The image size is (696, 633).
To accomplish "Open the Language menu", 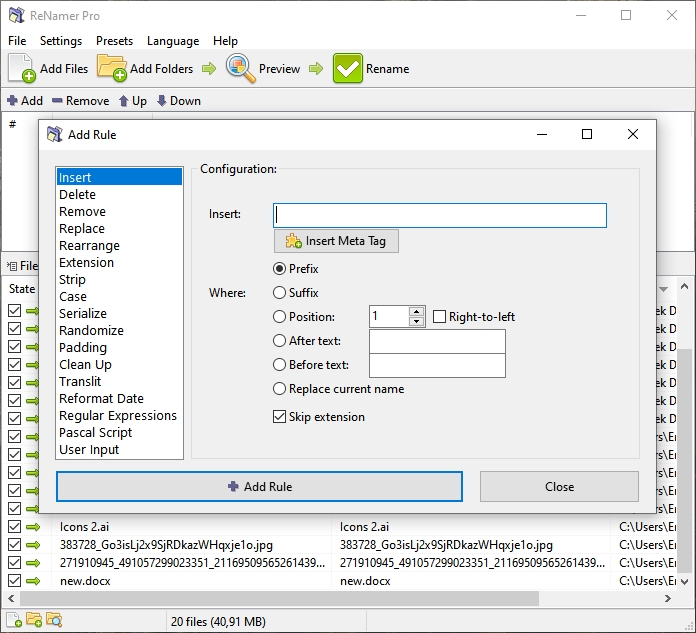I will (173, 41).
